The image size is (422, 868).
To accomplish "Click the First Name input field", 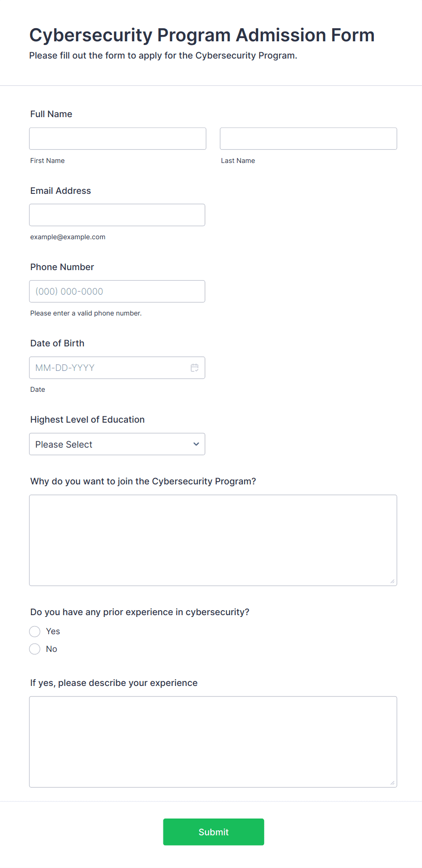I will pyautogui.click(x=117, y=138).
